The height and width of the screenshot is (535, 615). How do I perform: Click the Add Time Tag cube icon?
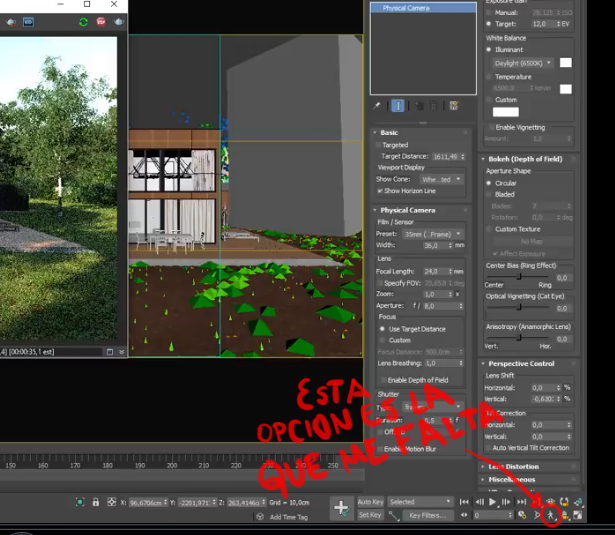pyautogui.click(x=260, y=517)
